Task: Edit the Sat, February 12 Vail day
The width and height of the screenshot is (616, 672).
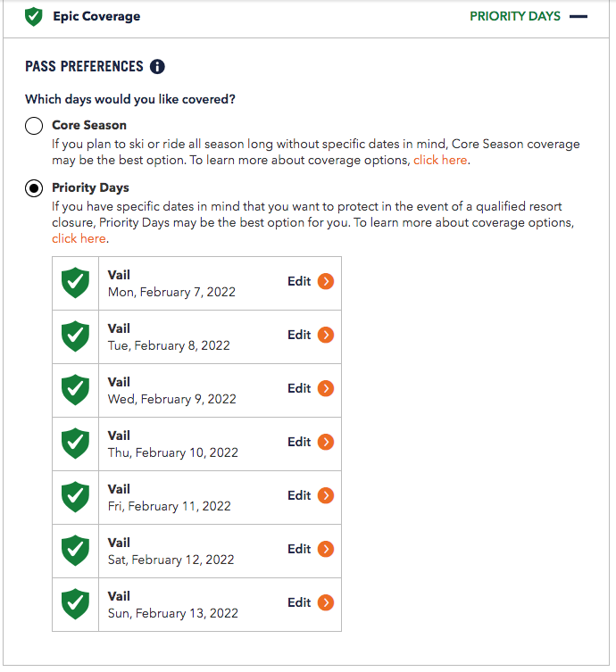Action: click(x=299, y=550)
